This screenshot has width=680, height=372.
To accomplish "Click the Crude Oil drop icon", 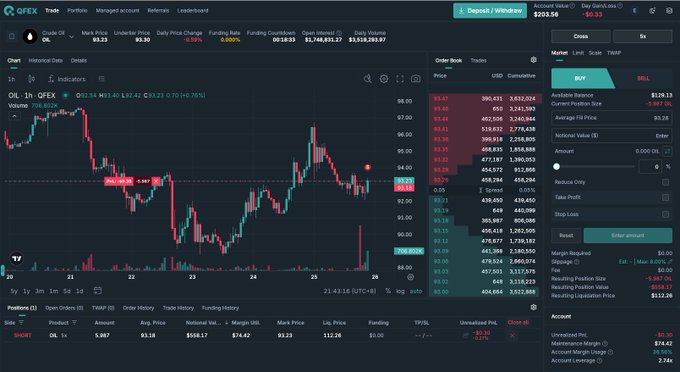I will pyautogui.click(x=30, y=36).
